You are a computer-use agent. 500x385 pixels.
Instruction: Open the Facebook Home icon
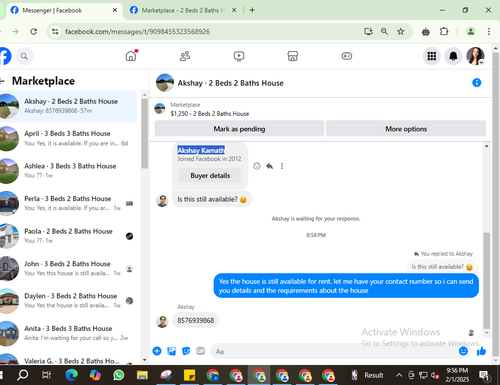pos(131,56)
